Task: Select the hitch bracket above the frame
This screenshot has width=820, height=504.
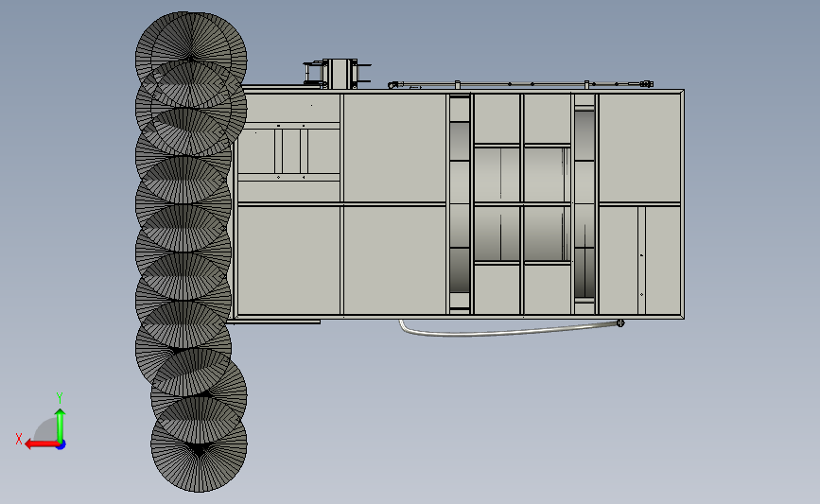Action: click(x=337, y=74)
